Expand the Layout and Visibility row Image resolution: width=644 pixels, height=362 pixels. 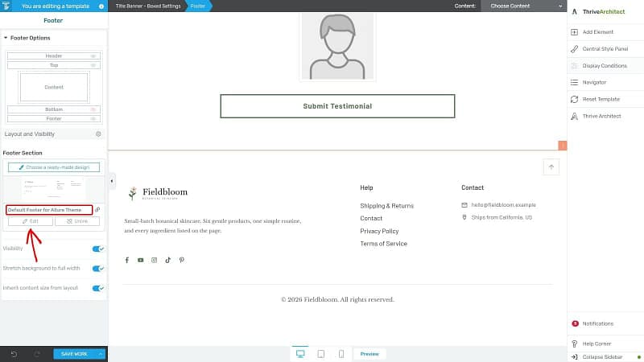pyautogui.click(x=53, y=134)
